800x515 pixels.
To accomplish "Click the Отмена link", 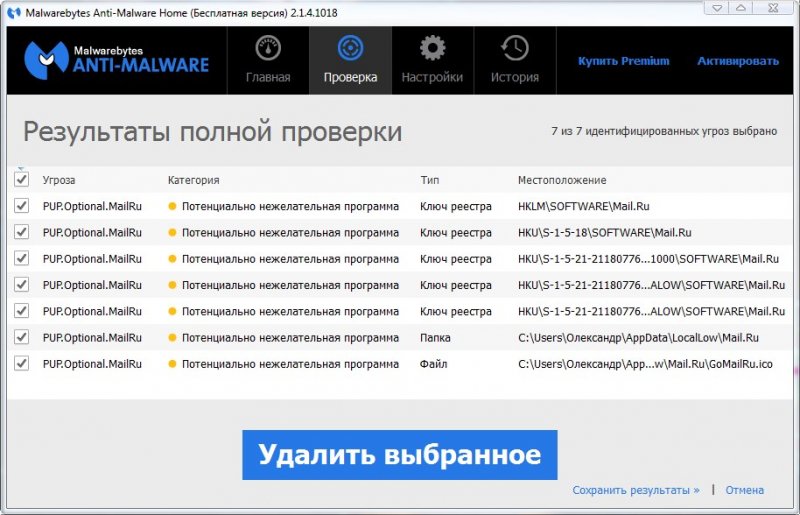I will [744, 490].
